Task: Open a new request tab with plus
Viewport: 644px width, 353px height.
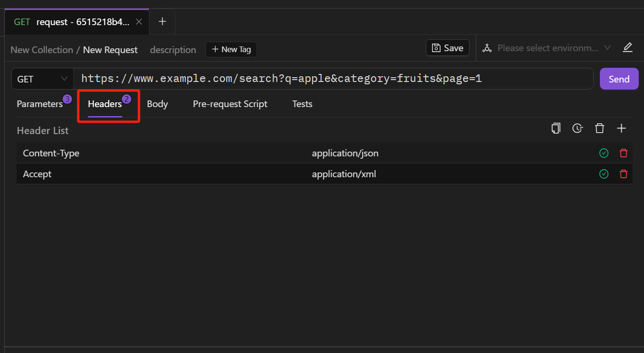Action: pos(162,21)
